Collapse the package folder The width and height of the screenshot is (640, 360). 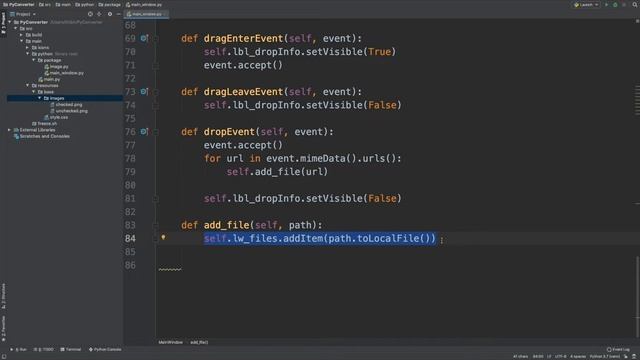[34, 60]
